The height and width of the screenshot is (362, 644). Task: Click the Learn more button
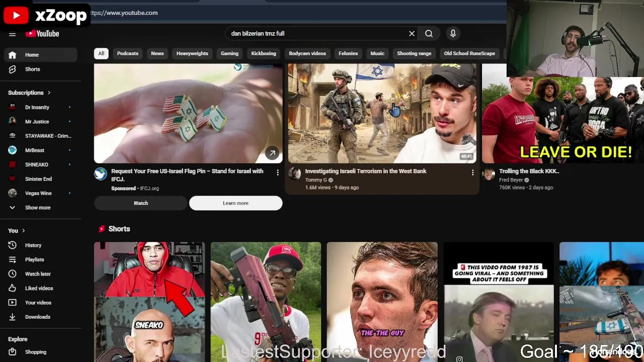[235, 203]
